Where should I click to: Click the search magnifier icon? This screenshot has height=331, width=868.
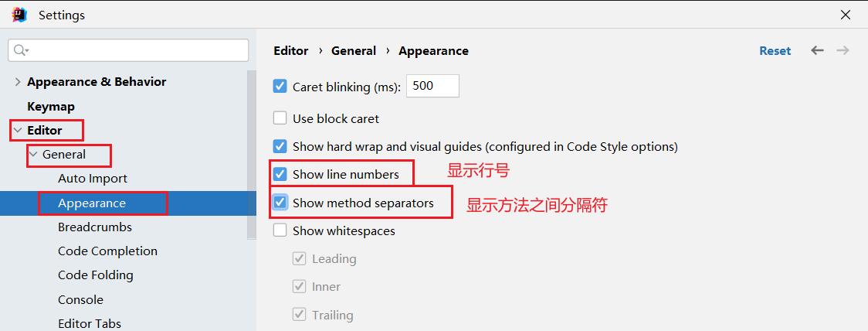(20, 50)
